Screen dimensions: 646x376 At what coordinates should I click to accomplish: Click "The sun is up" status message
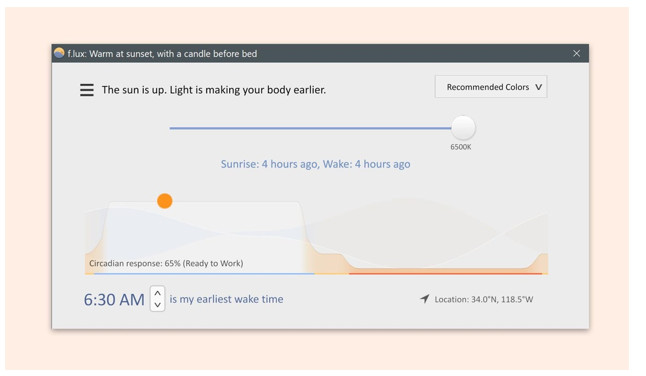(214, 90)
